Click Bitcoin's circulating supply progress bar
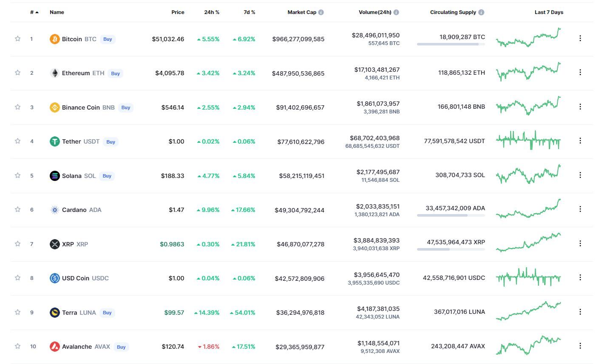 451,44
